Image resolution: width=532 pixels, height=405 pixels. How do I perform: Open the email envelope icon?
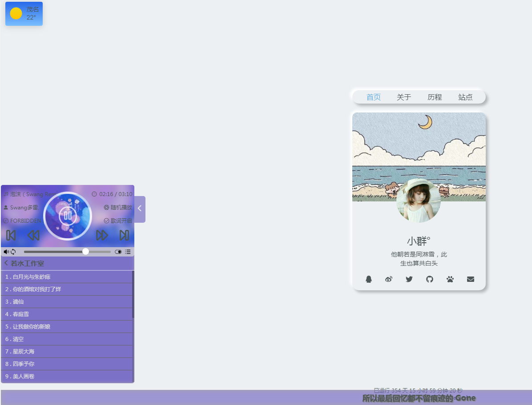[471, 279]
